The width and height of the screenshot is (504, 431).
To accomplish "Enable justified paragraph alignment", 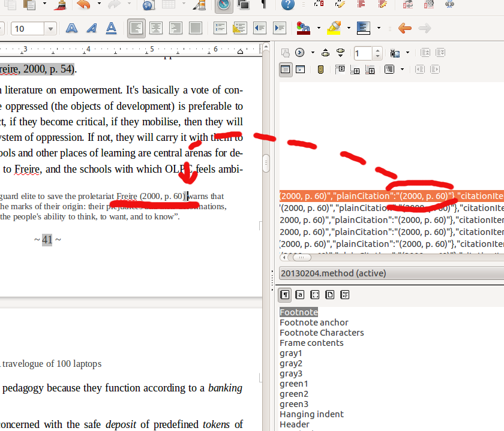I will pos(196,28).
